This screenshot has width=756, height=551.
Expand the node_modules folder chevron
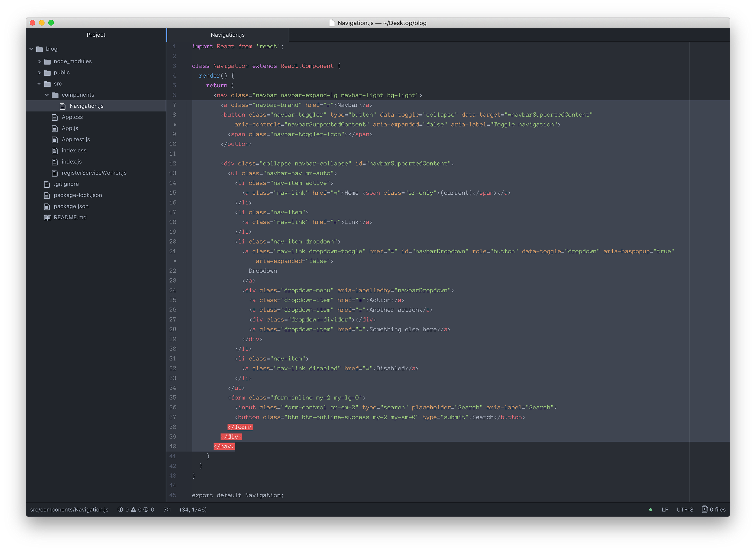39,61
